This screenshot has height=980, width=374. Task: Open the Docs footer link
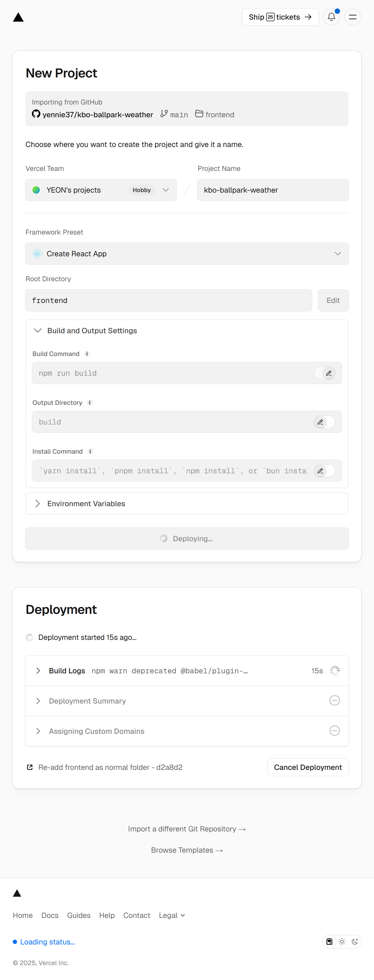(x=50, y=915)
